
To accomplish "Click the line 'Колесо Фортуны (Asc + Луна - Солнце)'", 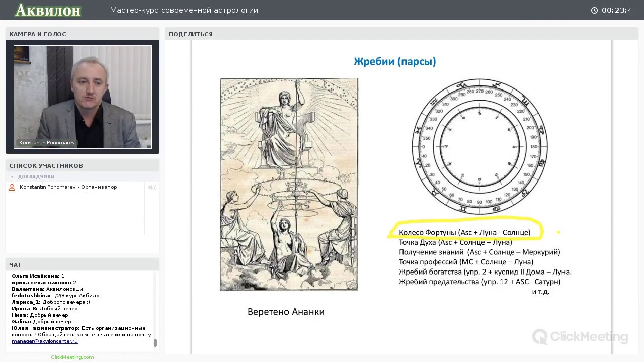I will 465,233.
